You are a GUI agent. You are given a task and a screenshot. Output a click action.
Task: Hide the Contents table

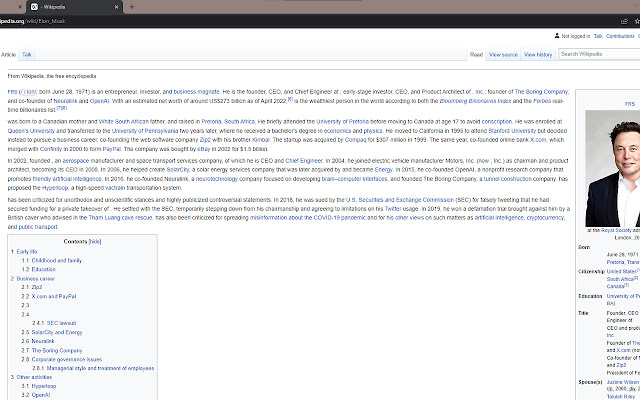[95, 242]
